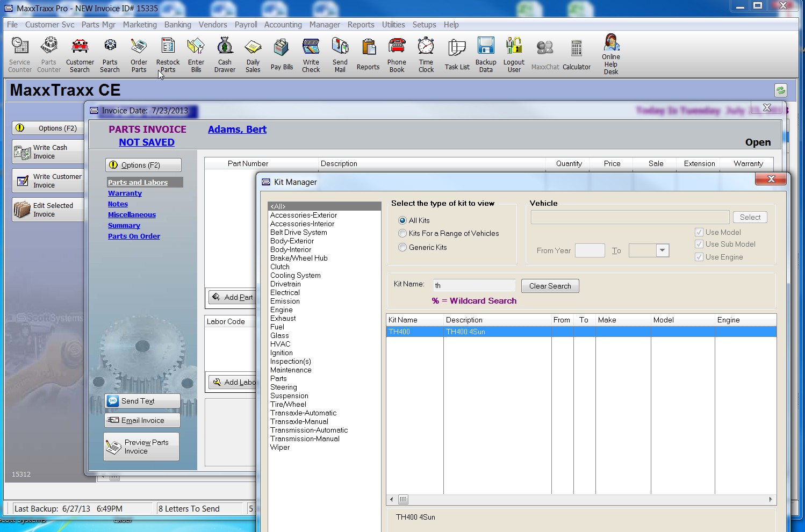Click the NOT SAVED invoice link
Image resolution: width=805 pixels, height=532 pixels.
[147, 142]
